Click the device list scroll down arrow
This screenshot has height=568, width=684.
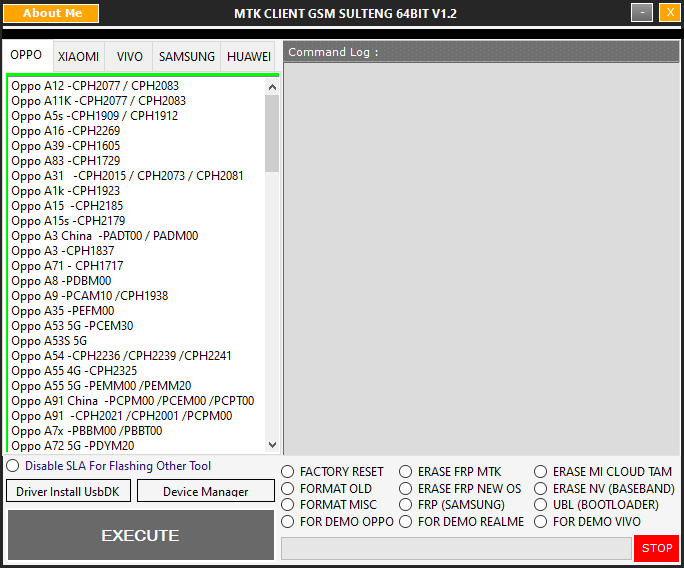[x=272, y=445]
